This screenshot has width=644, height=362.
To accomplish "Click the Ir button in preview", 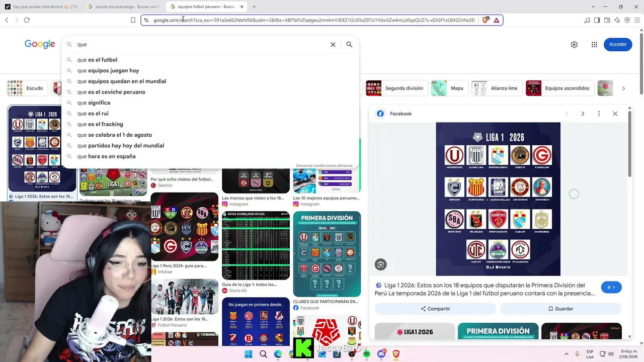I will (x=611, y=288).
